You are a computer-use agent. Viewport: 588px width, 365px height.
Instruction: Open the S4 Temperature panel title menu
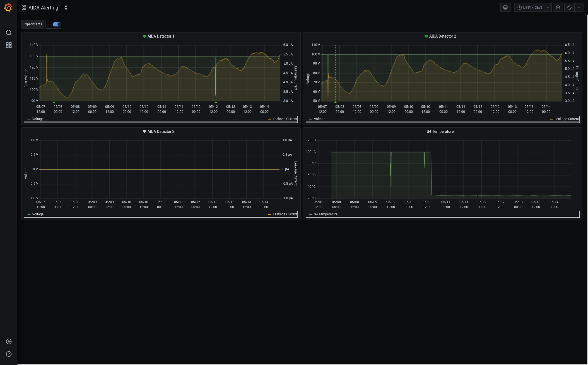[440, 132]
